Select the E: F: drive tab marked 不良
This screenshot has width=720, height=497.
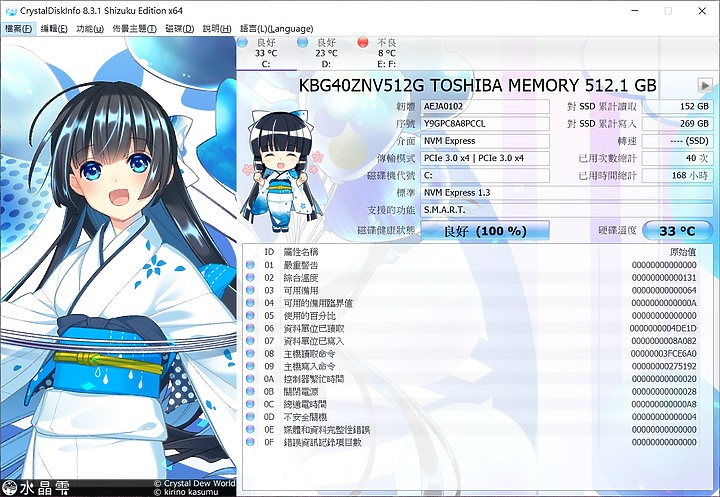click(387, 53)
